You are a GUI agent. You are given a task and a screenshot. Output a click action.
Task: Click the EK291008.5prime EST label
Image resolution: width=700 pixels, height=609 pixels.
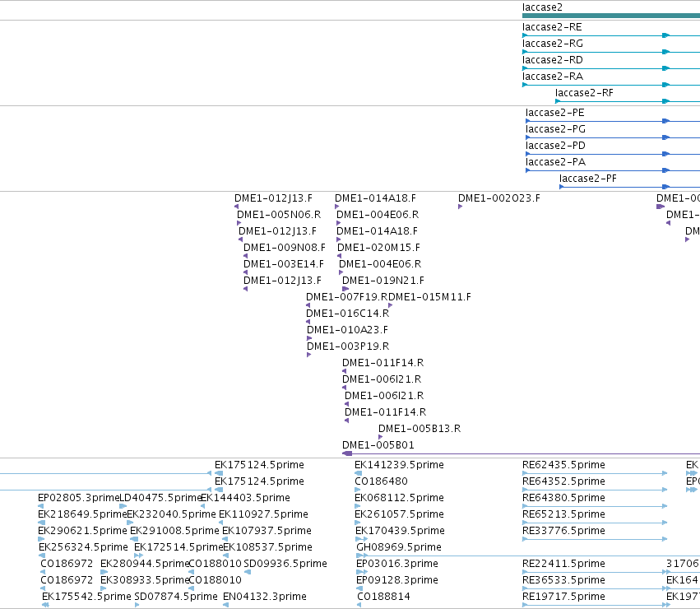click(x=174, y=531)
